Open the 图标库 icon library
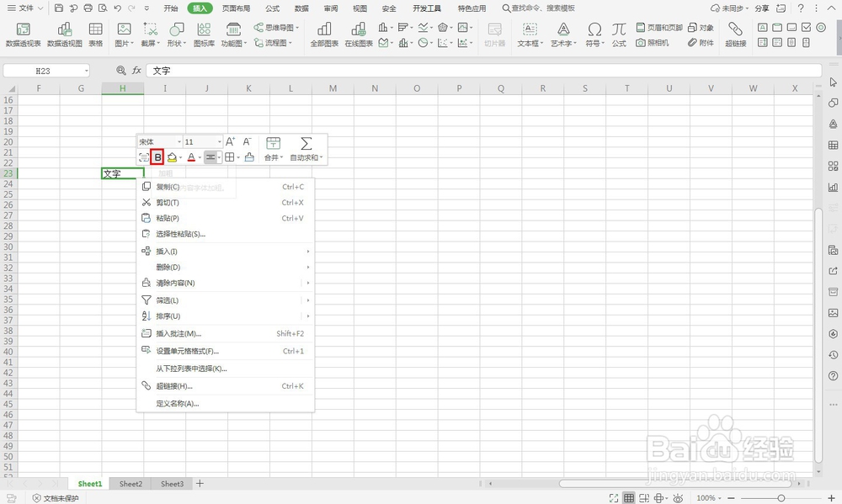Viewport: 842px width, 504px height. [x=204, y=34]
